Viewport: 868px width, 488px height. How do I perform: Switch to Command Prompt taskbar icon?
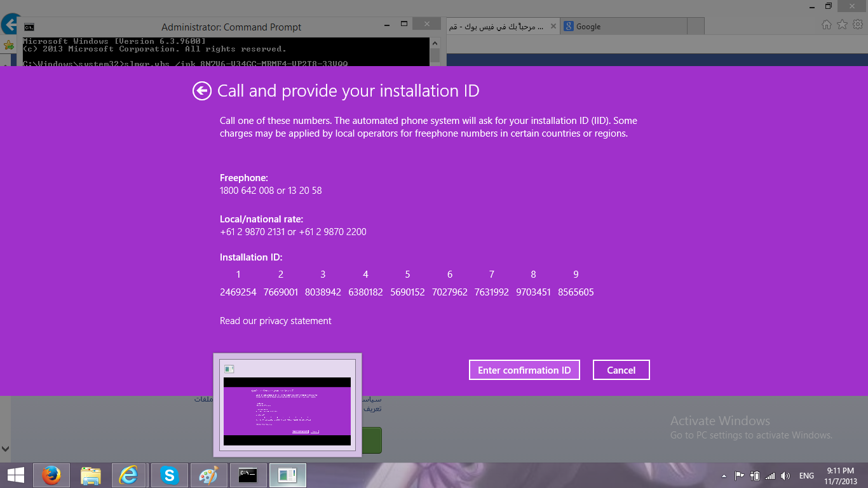click(x=247, y=475)
